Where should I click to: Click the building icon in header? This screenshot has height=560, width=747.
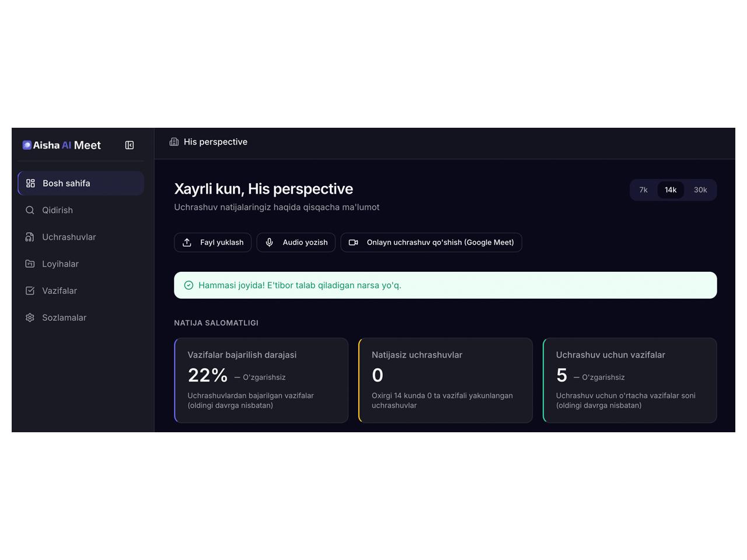(174, 142)
